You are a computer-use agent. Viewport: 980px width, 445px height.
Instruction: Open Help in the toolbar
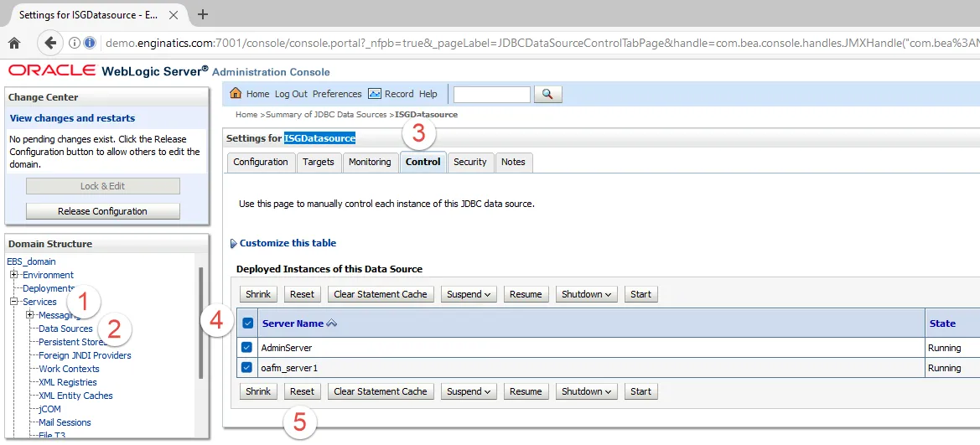tap(428, 94)
